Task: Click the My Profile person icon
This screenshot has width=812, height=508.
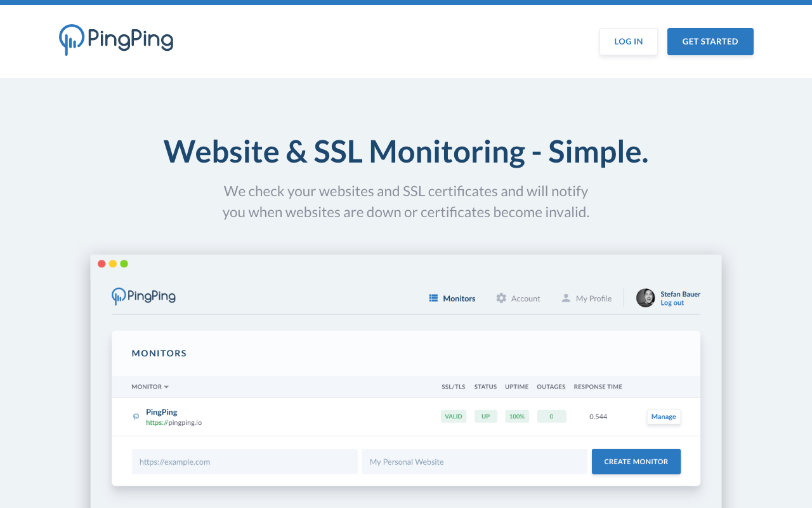Action: [566, 298]
